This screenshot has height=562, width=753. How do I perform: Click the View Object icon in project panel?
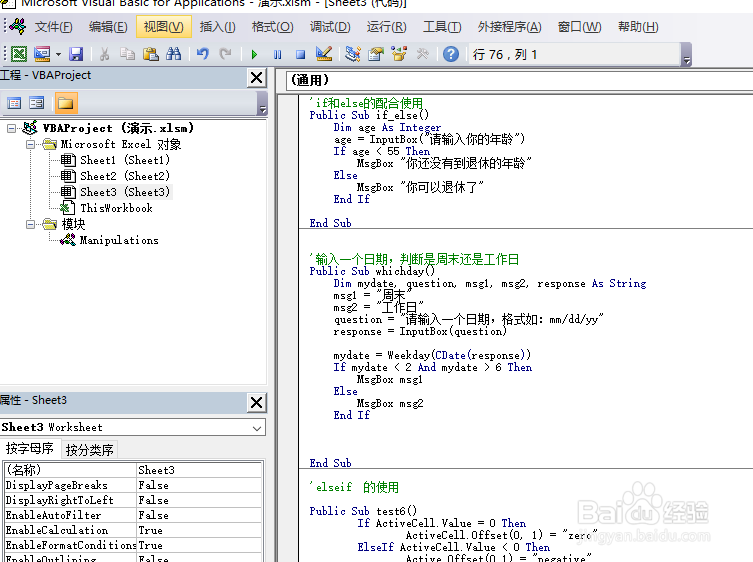(x=36, y=103)
